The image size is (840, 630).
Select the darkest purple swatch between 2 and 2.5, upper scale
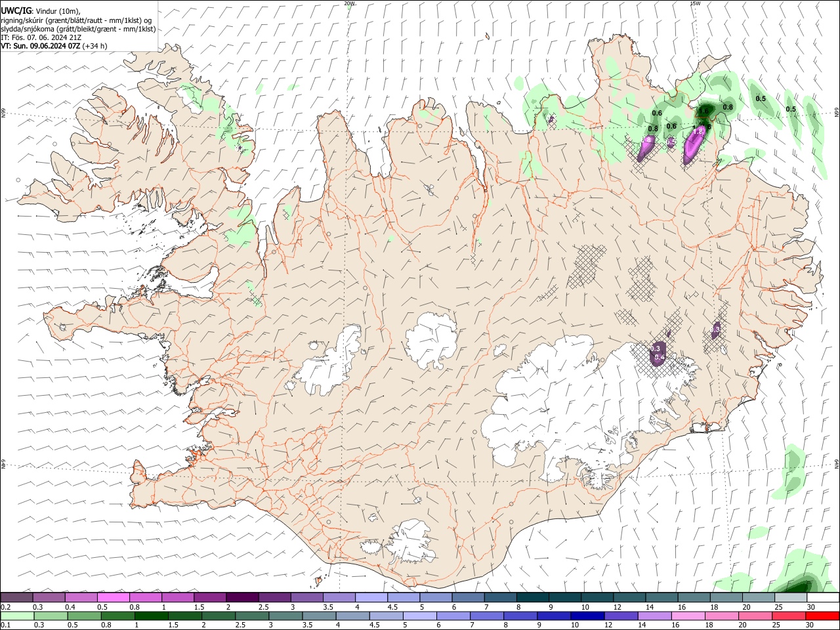point(241,598)
